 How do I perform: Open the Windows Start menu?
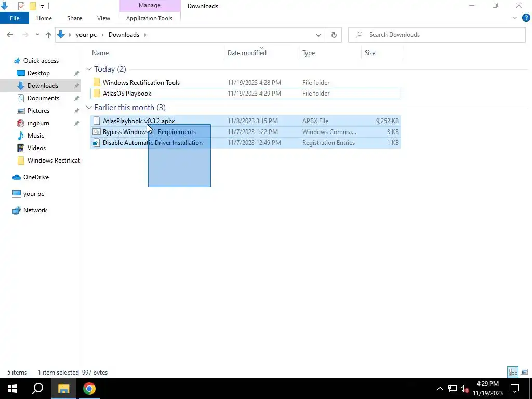pyautogui.click(x=12, y=389)
